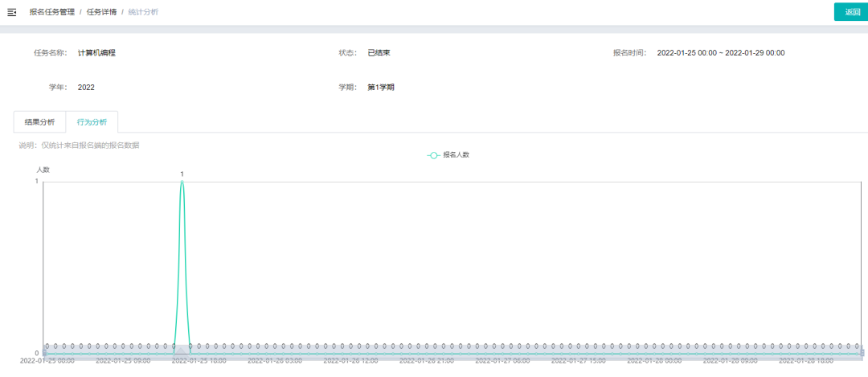
Task: Collapse the sidebar with the hamburger icon
Action: coord(11,12)
